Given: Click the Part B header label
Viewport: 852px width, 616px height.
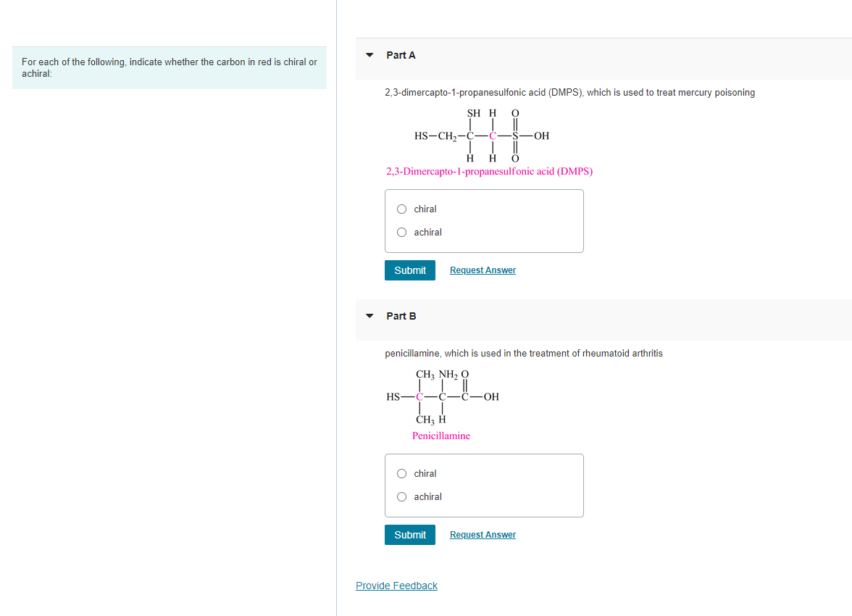Looking at the screenshot, I should coord(401,316).
